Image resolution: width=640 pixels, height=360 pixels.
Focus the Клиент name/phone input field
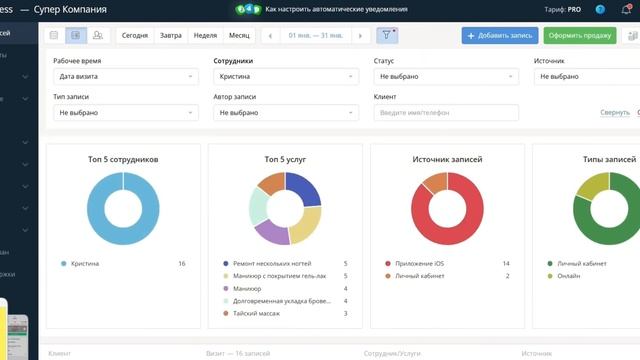[x=446, y=113]
